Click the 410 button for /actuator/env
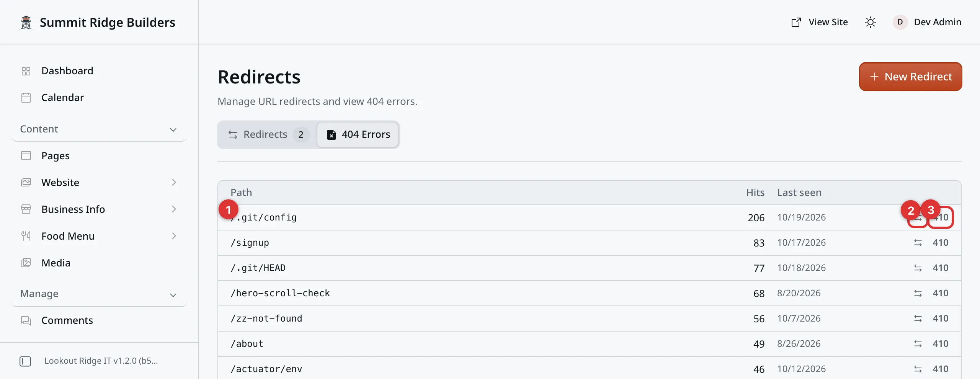Viewport: 980px width, 379px height. point(941,369)
